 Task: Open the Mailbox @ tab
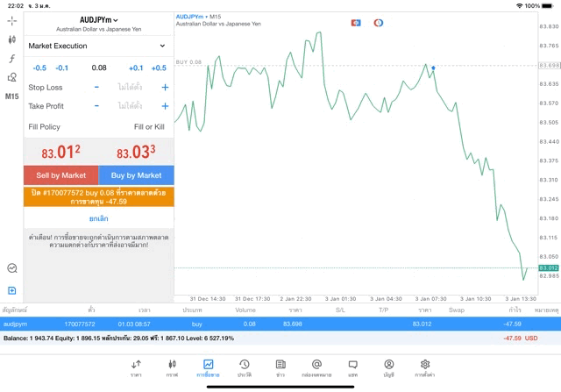[x=316, y=367]
